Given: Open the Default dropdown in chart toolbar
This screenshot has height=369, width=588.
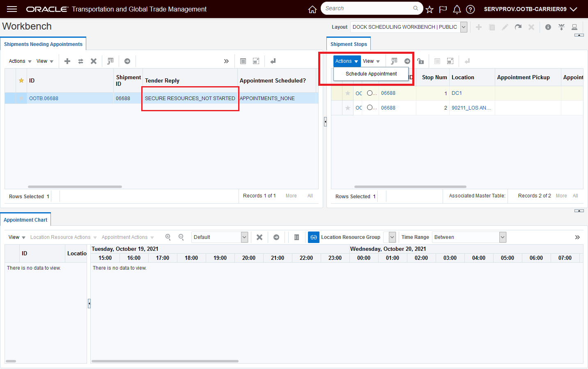Looking at the screenshot, I should (220, 237).
